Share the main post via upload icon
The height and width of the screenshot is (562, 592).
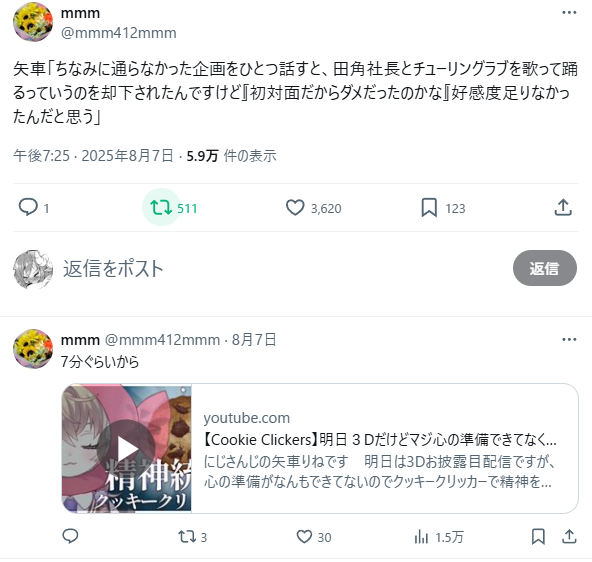pyautogui.click(x=563, y=207)
